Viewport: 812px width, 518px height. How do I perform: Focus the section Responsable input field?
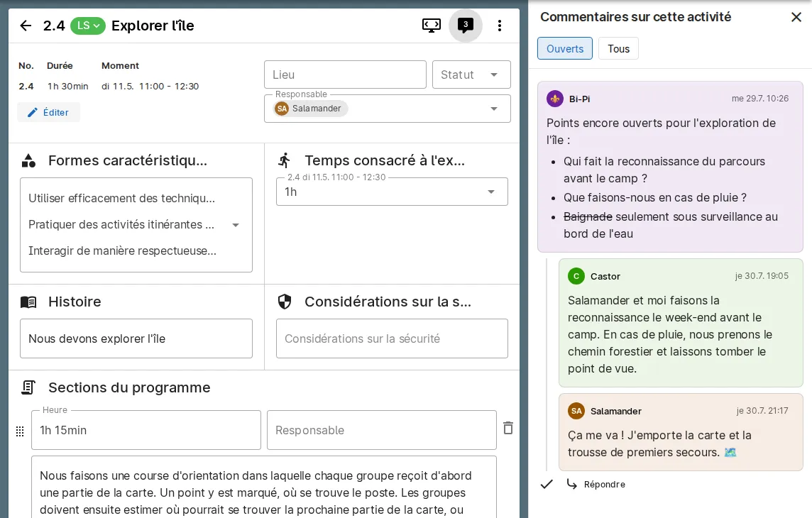[382, 430]
